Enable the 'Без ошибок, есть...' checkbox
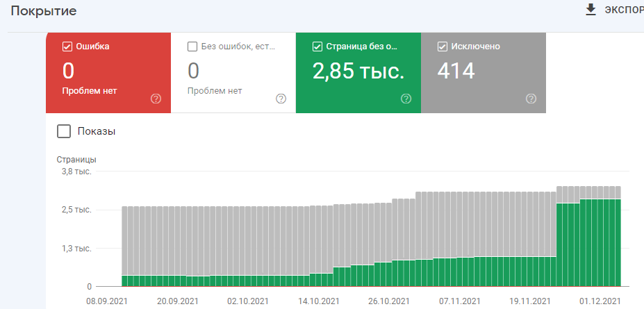Image resolution: width=644 pixels, height=309 pixels. coord(192,47)
